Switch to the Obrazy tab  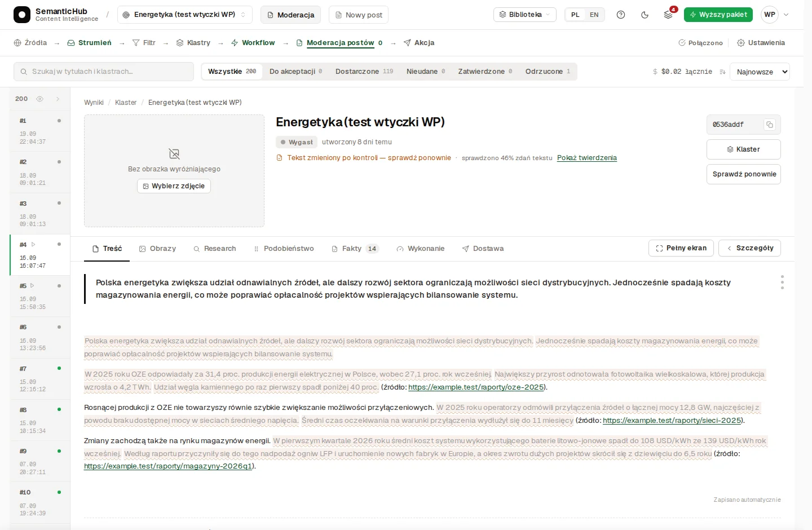pos(157,249)
